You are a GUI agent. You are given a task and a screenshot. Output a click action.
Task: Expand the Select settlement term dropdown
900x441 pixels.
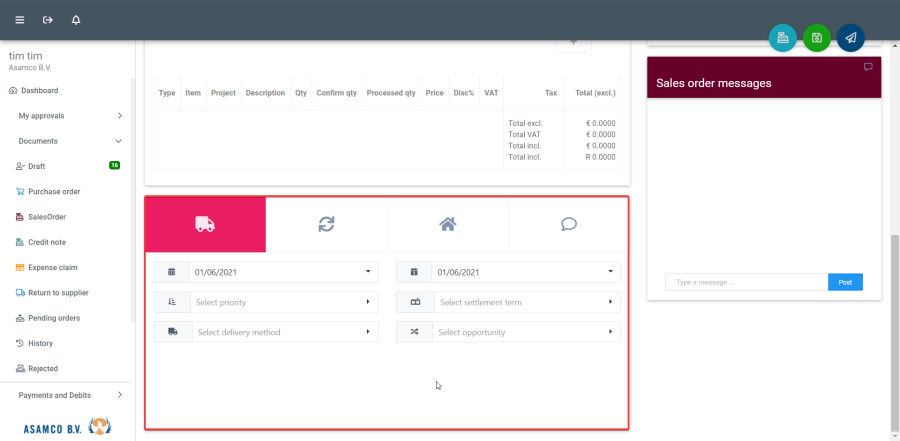coord(522,302)
